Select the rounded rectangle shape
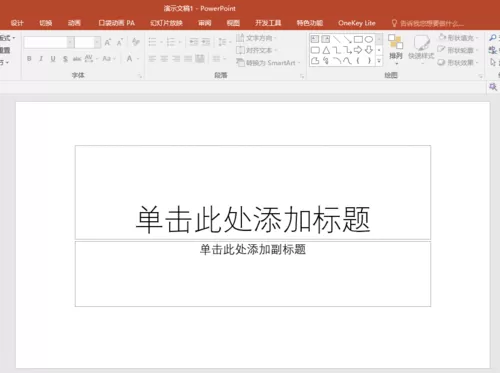Viewport: 500px width, 373px height. click(x=315, y=50)
